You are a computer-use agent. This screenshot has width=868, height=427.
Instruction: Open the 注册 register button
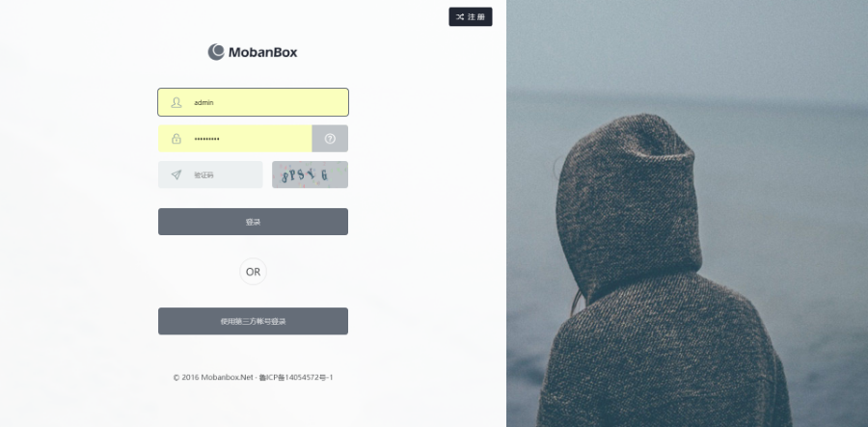pos(471,16)
